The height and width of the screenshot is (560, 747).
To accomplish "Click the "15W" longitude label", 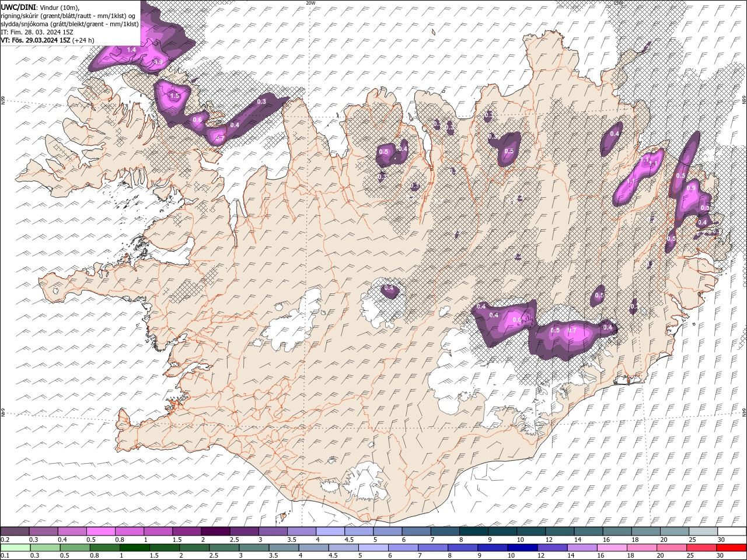I will 618,3.
